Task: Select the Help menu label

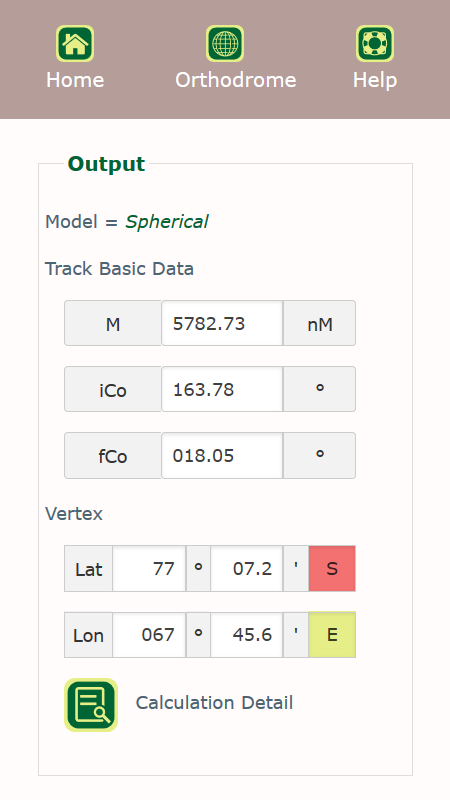Action: [x=375, y=81]
